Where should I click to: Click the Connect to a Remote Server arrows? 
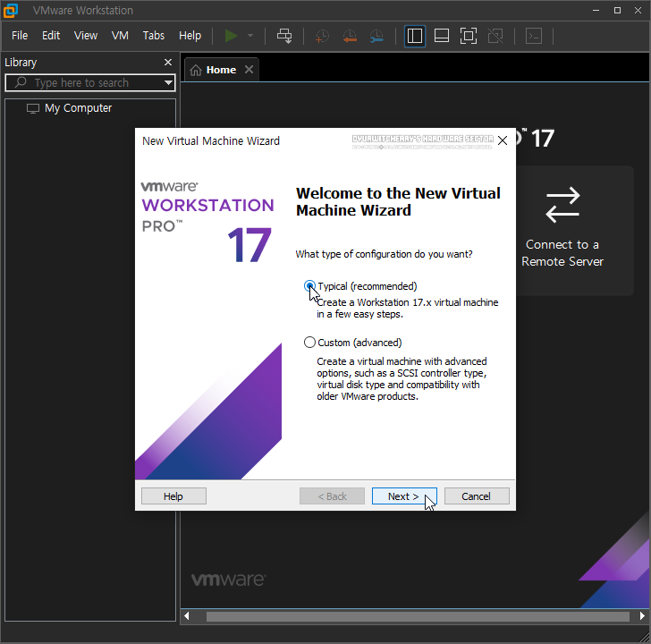pos(562,205)
